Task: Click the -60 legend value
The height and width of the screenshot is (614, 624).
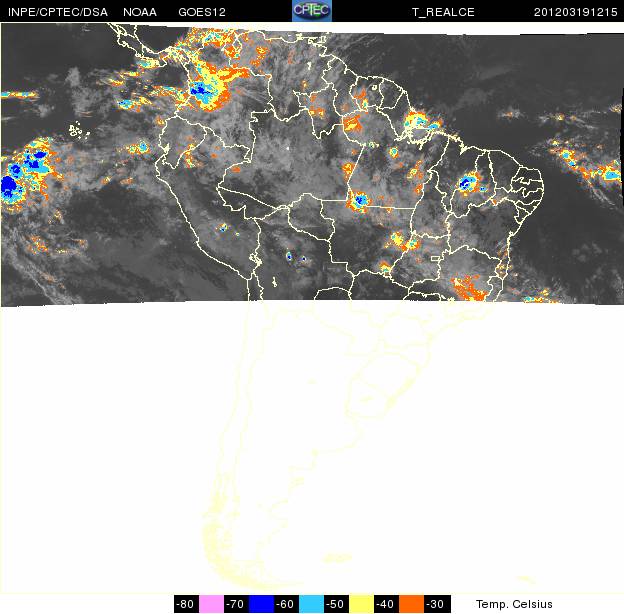Action: tap(286, 604)
